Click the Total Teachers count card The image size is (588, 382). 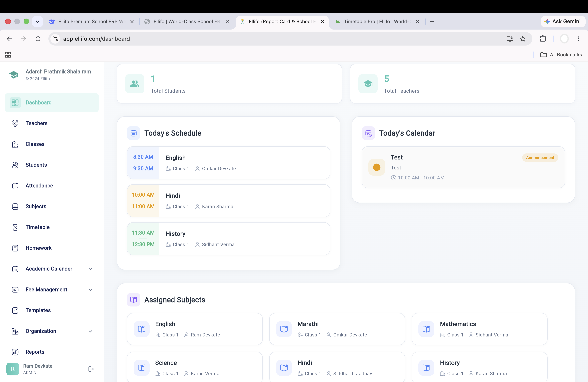coord(462,84)
